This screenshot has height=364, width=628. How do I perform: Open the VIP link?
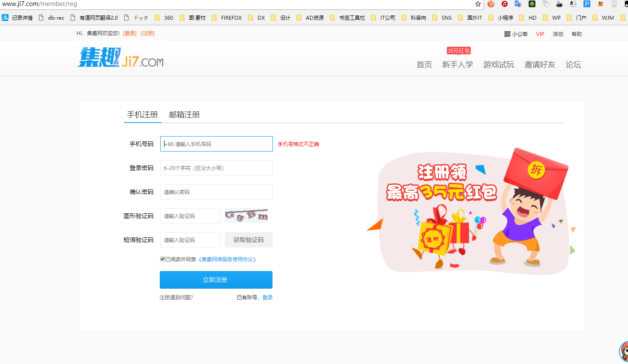tap(540, 34)
